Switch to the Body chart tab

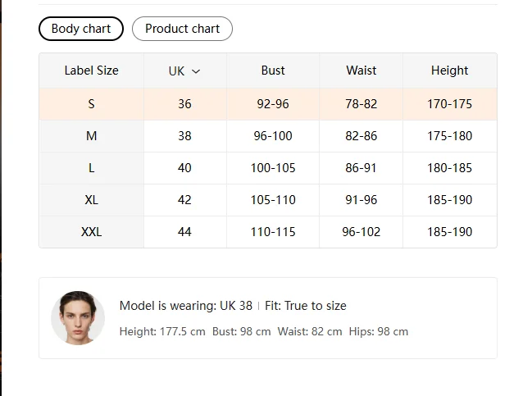(x=80, y=29)
